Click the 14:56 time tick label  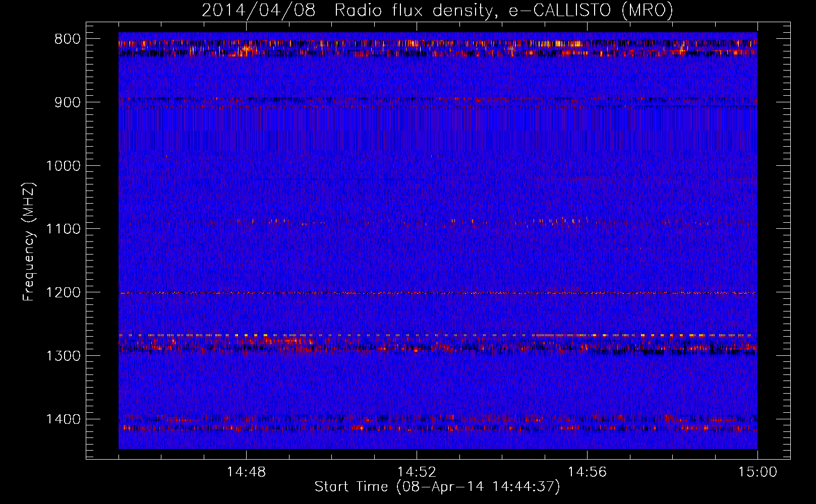tap(587, 472)
